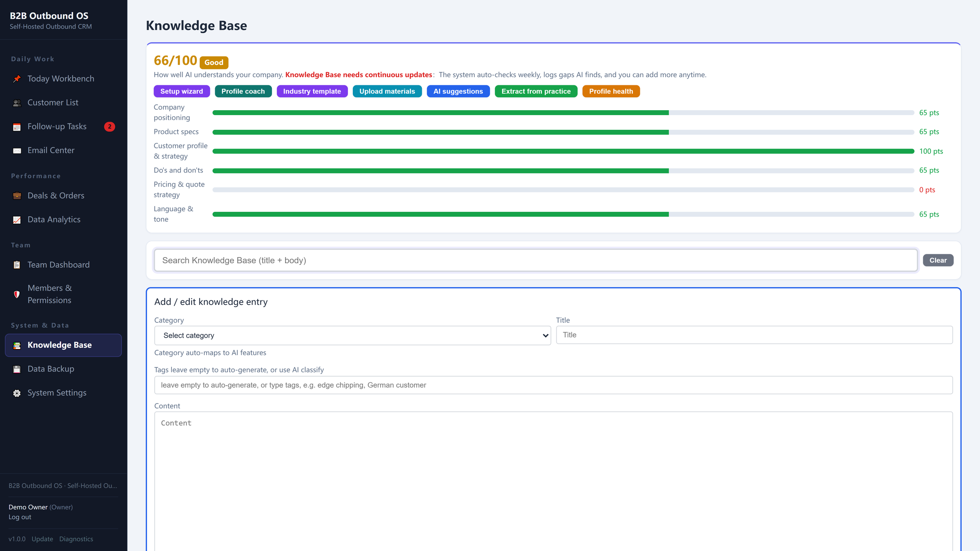
Task: Click the Good score badge
Action: [x=214, y=62]
